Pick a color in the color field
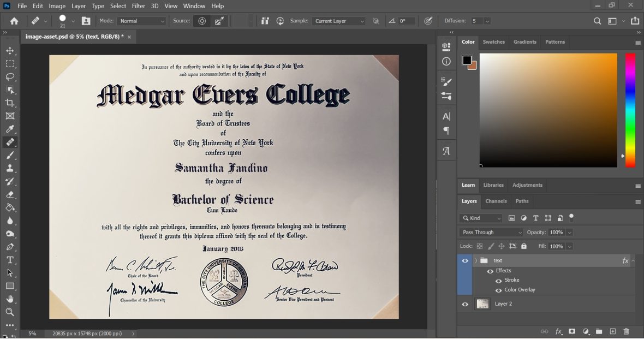This screenshot has width=644, height=339. [x=548, y=110]
